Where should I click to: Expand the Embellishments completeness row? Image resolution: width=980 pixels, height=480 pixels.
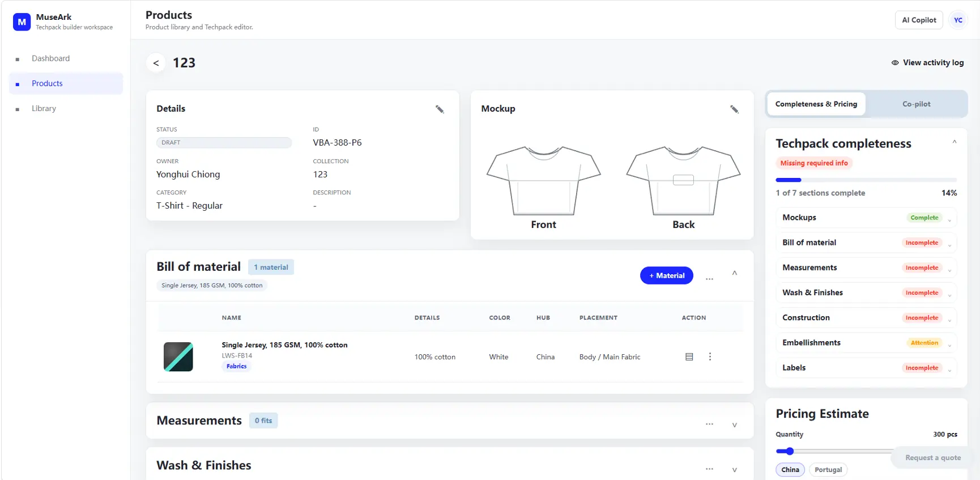pyautogui.click(x=949, y=345)
